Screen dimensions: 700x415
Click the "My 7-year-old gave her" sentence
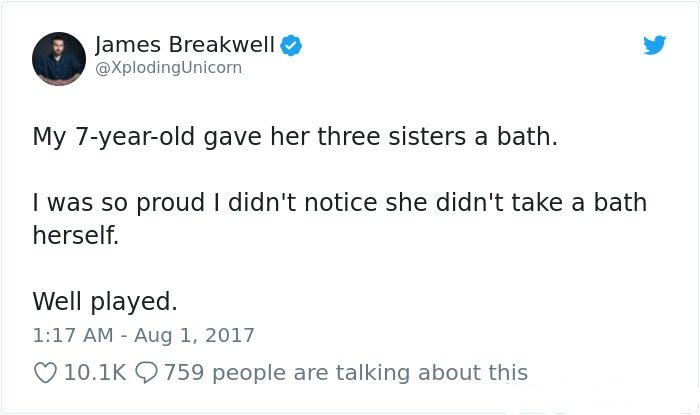[x=295, y=137]
